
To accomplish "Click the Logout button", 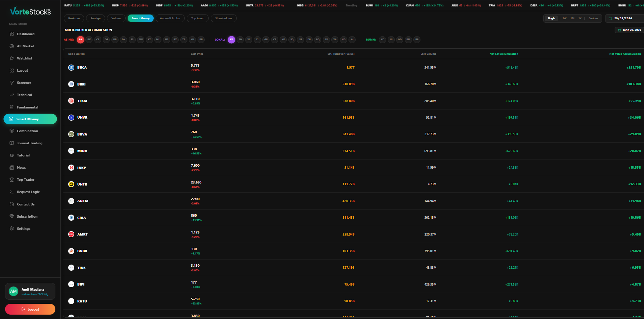I will click(30, 309).
